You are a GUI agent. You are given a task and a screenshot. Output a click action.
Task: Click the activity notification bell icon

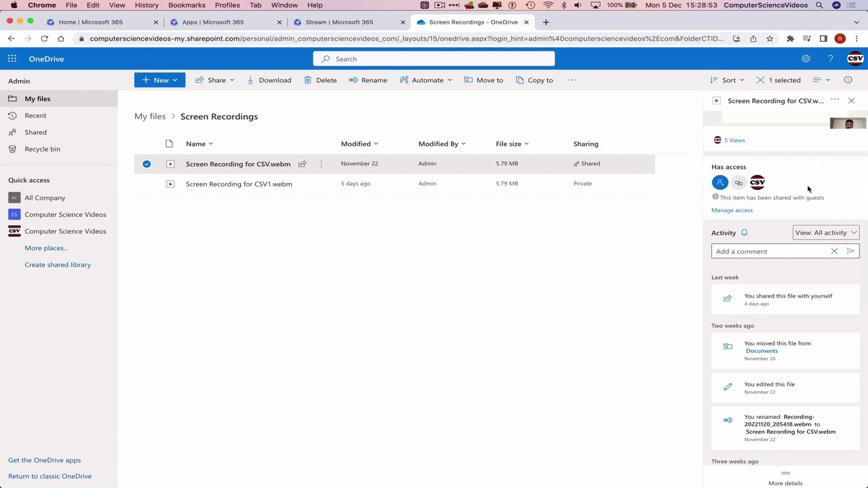point(744,232)
